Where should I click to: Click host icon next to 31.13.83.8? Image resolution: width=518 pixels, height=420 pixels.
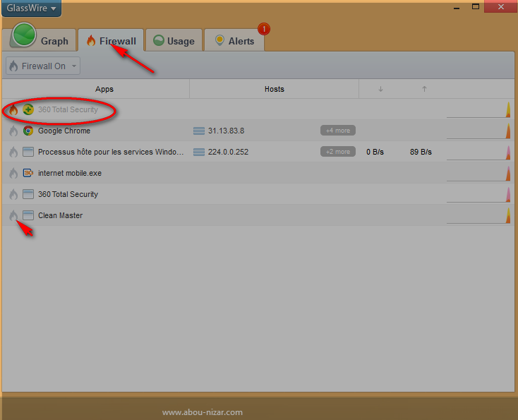[199, 131]
